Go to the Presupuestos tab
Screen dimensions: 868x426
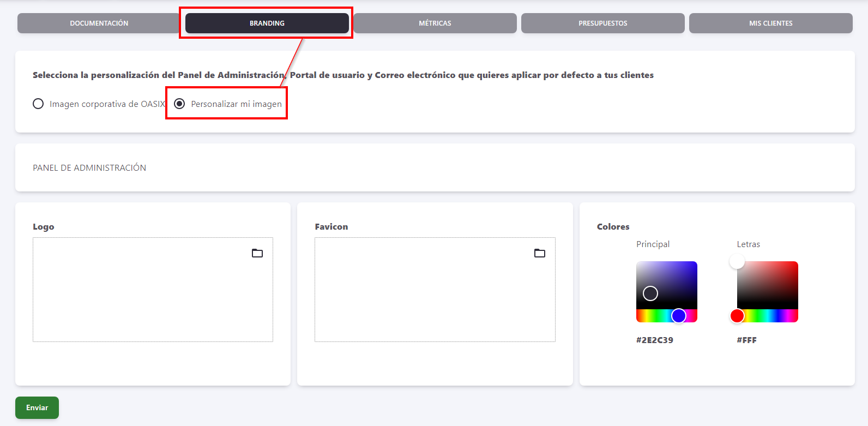click(x=602, y=23)
